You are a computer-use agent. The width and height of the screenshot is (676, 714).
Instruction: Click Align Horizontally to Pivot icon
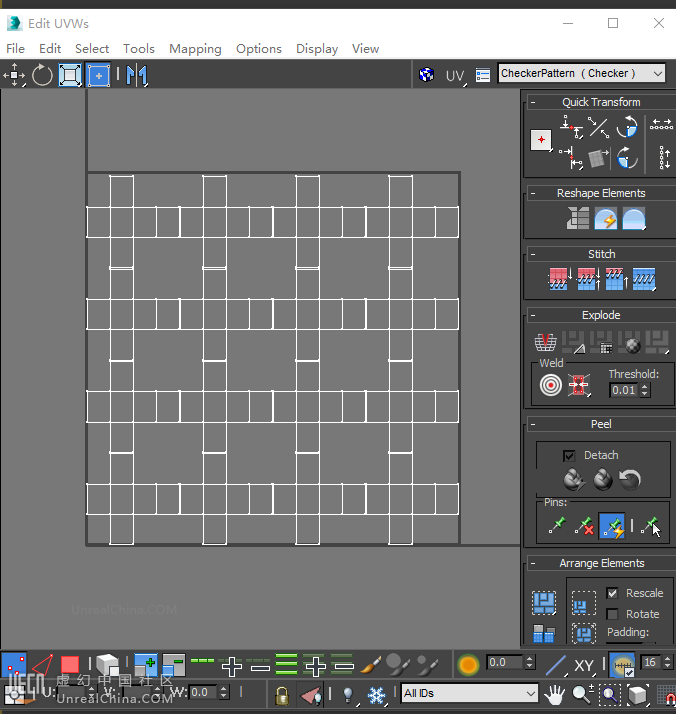(x=571, y=127)
